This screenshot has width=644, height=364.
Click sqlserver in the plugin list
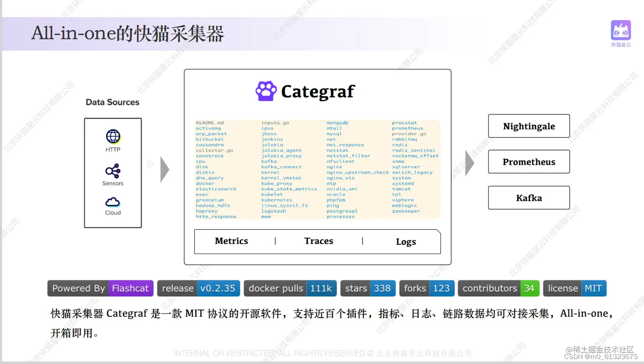coord(406,167)
